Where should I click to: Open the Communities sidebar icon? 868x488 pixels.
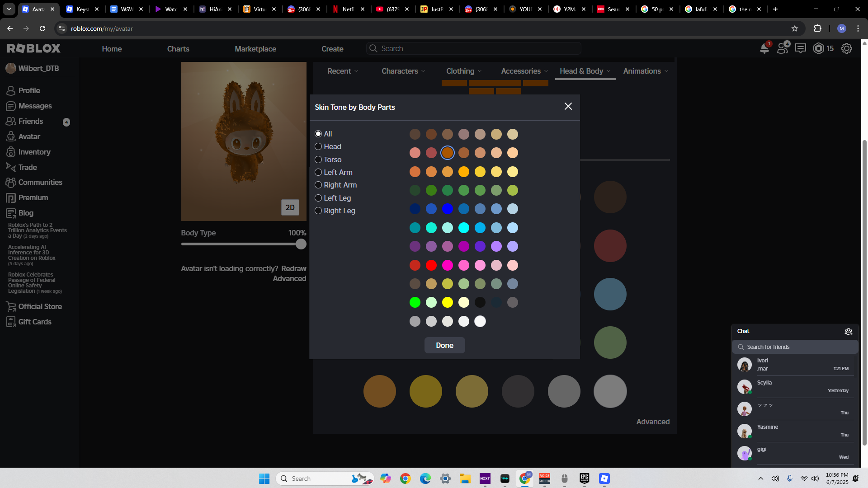coord(11,183)
